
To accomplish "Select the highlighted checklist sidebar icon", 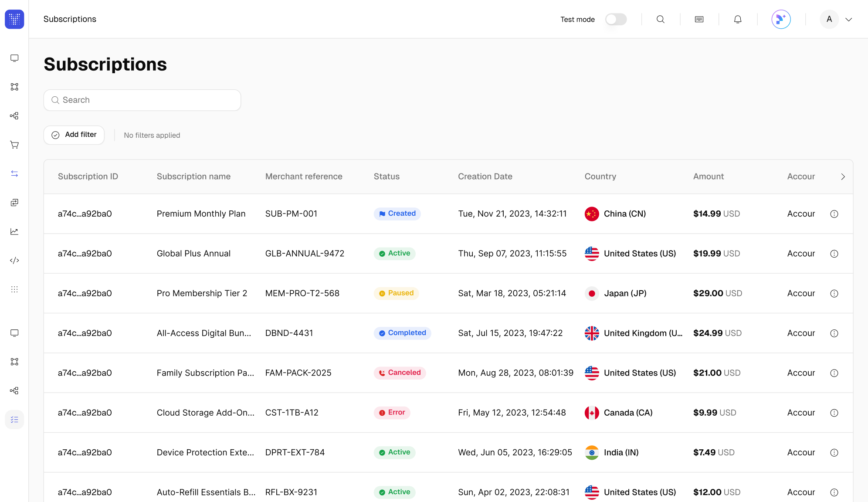I will (x=14, y=420).
